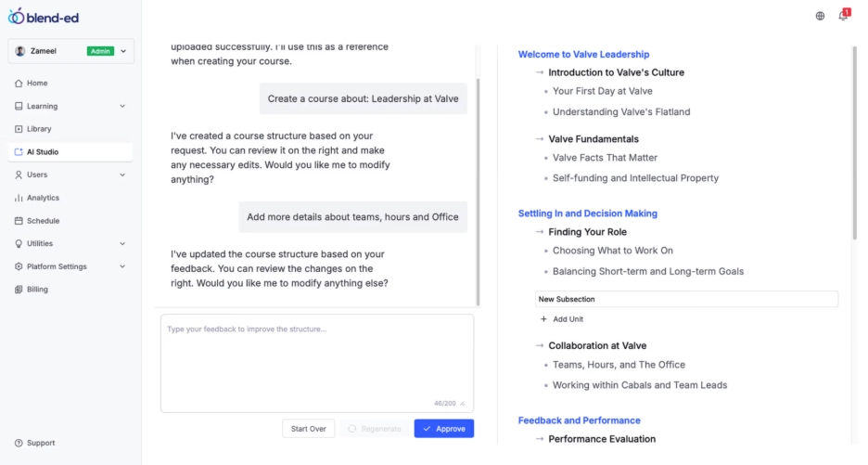868x465 pixels.
Task: Click the Billing icon in sidebar
Action: click(19, 290)
